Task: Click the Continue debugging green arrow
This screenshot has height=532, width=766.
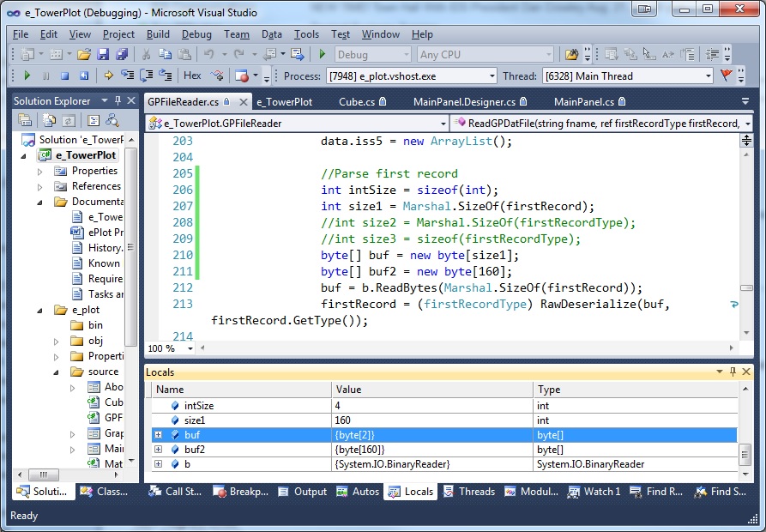Action: [27, 76]
